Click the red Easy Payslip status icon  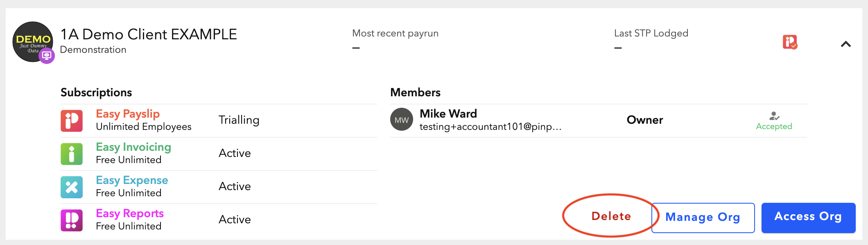(x=790, y=42)
